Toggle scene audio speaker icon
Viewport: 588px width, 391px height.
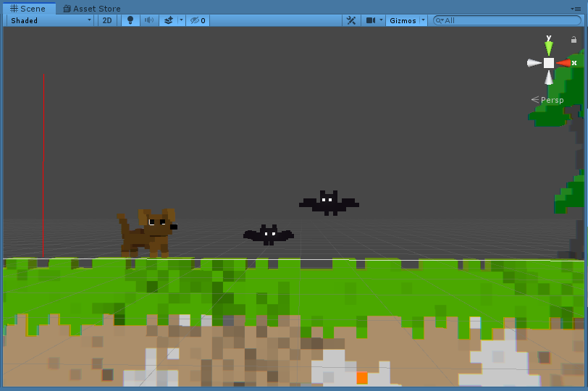[x=148, y=20]
